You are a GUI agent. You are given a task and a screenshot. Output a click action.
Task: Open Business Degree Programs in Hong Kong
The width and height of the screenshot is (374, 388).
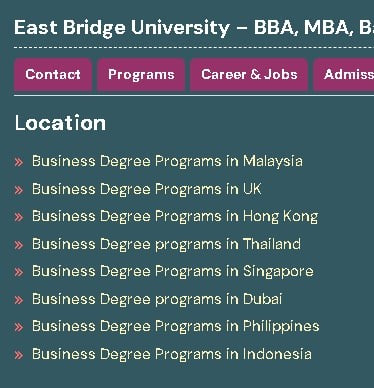tap(175, 217)
